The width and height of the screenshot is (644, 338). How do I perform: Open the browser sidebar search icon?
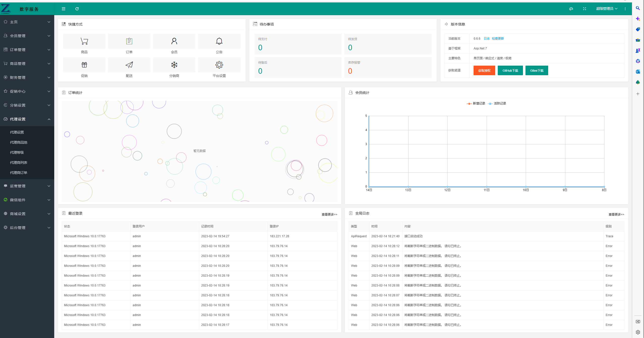coord(638,8)
